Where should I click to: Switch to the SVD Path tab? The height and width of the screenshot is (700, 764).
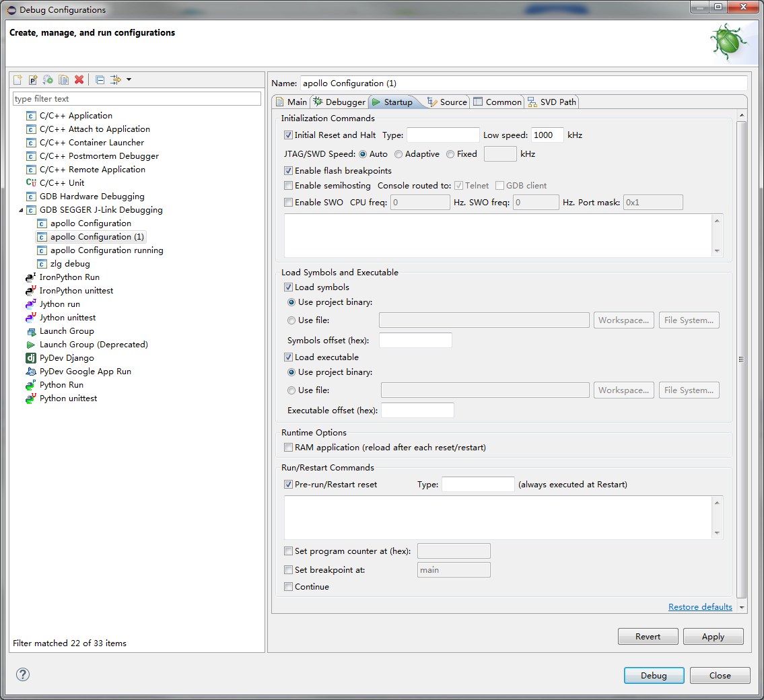[552, 102]
